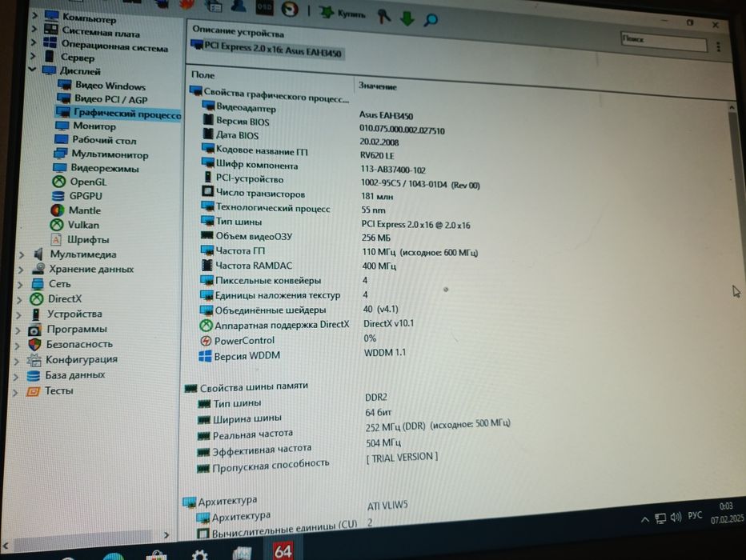This screenshot has width=746, height=560.
Task: Open the three-dot menu beside search
Action: click(x=718, y=46)
